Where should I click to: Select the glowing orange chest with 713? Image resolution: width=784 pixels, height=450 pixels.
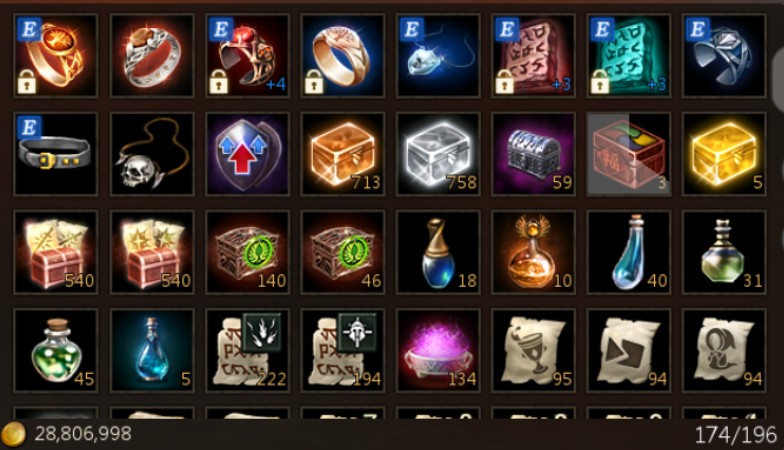tap(342, 154)
